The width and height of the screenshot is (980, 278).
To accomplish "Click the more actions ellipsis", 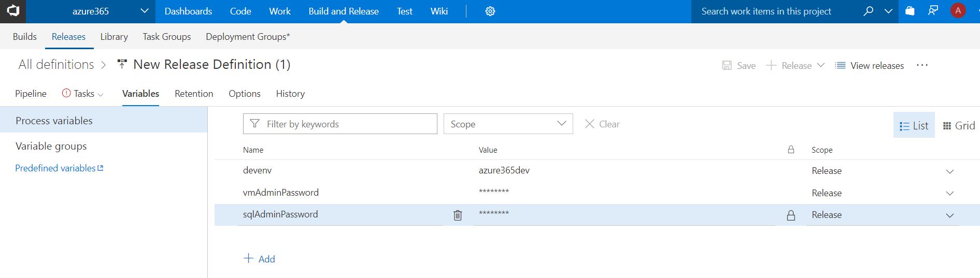I will pos(922,65).
